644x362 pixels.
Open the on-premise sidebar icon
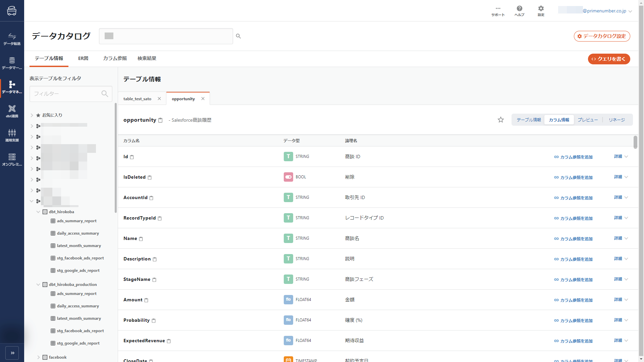click(12, 160)
